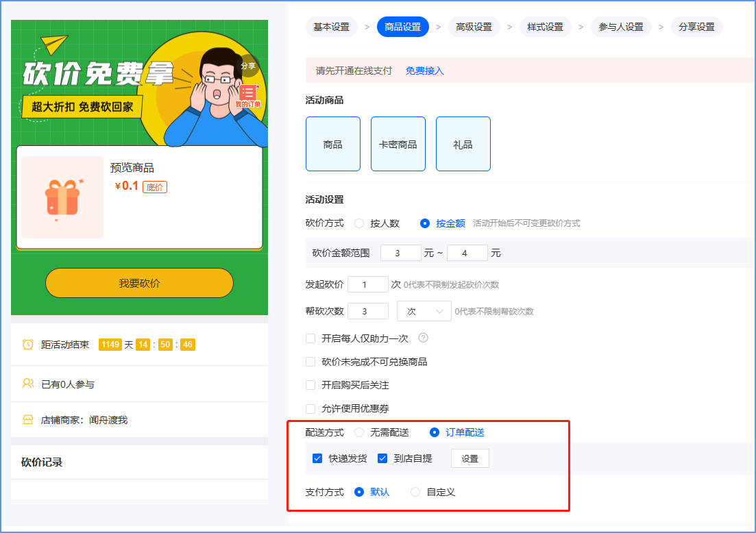Tick 砍价未完成不可兑换商品 checkbox
This screenshot has width=756, height=533.
[310, 362]
